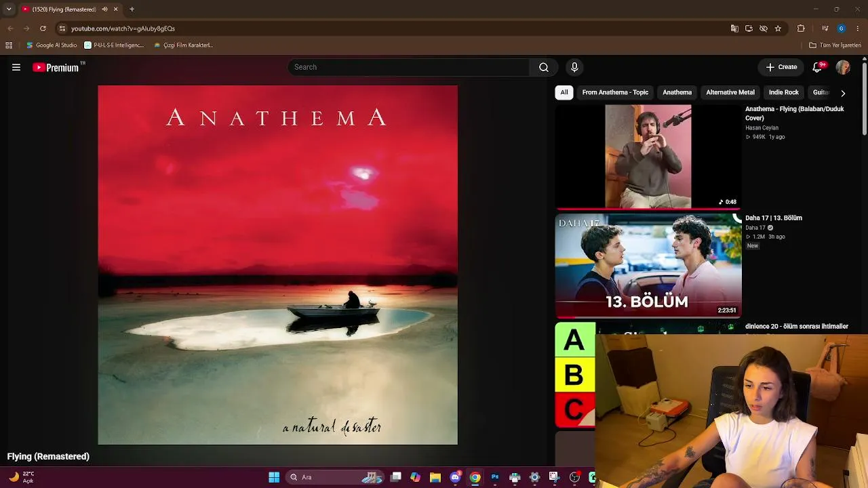Open the 13. BÖLÜM video thumbnail

648,266
